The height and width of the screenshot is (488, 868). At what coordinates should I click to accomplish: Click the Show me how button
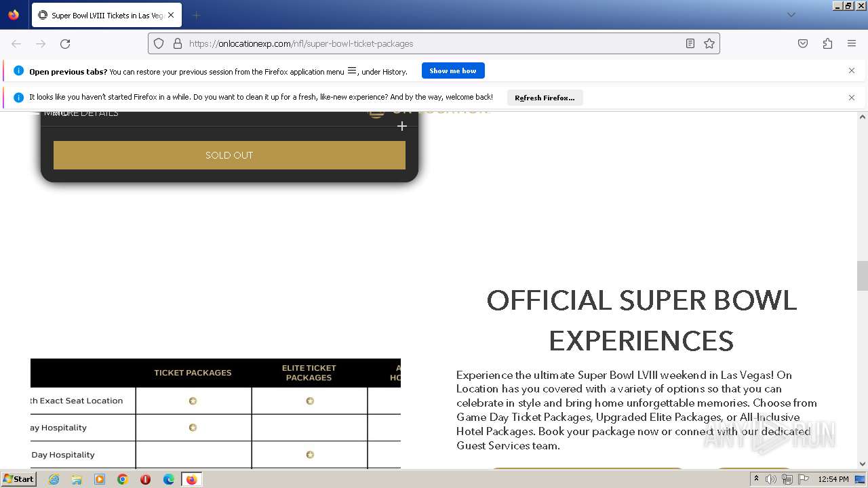coord(453,70)
